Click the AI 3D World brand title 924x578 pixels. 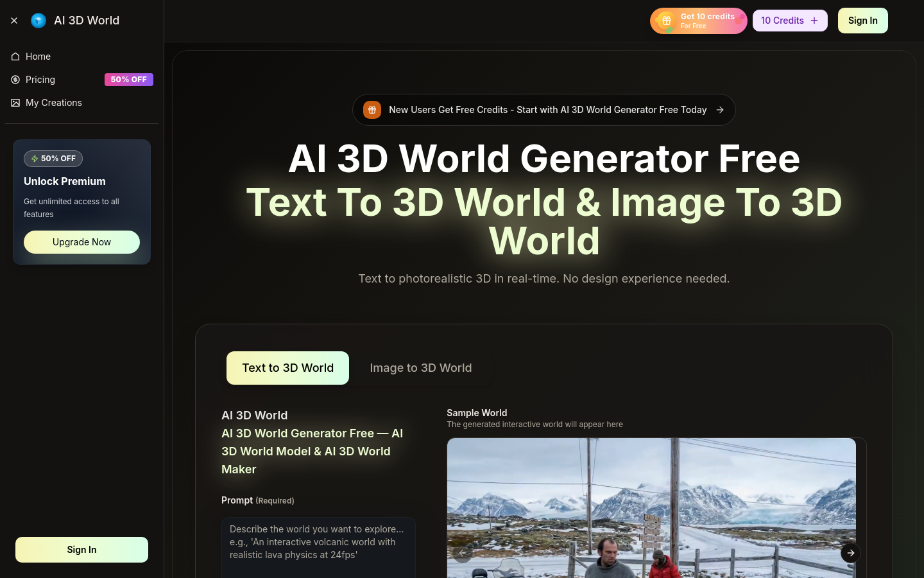87,21
